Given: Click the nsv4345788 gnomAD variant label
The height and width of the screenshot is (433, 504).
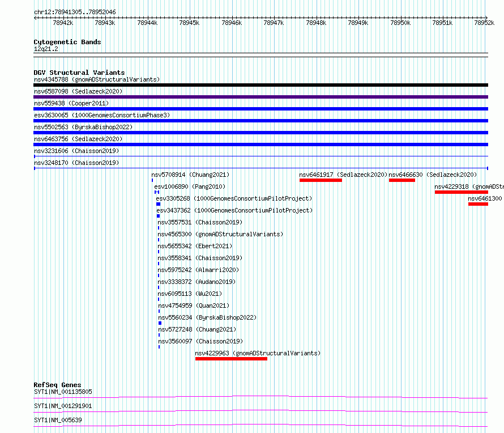Looking at the screenshot, I should click(x=97, y=79).
